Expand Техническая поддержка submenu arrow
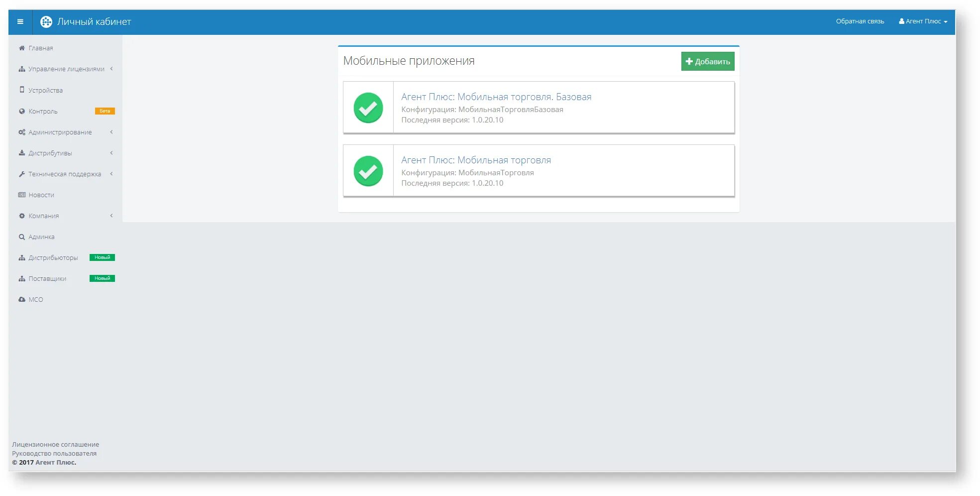Screen dimensions: 980x496 click(111, 174)
